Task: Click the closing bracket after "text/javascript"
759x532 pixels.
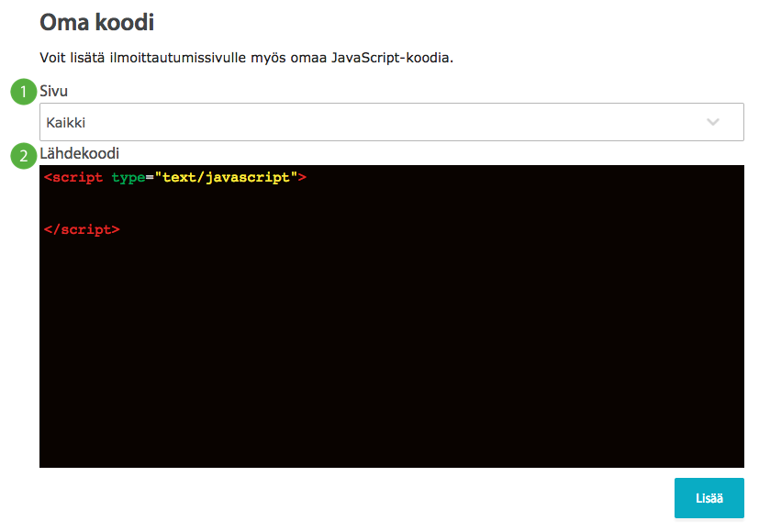Action: pos(302,178)
